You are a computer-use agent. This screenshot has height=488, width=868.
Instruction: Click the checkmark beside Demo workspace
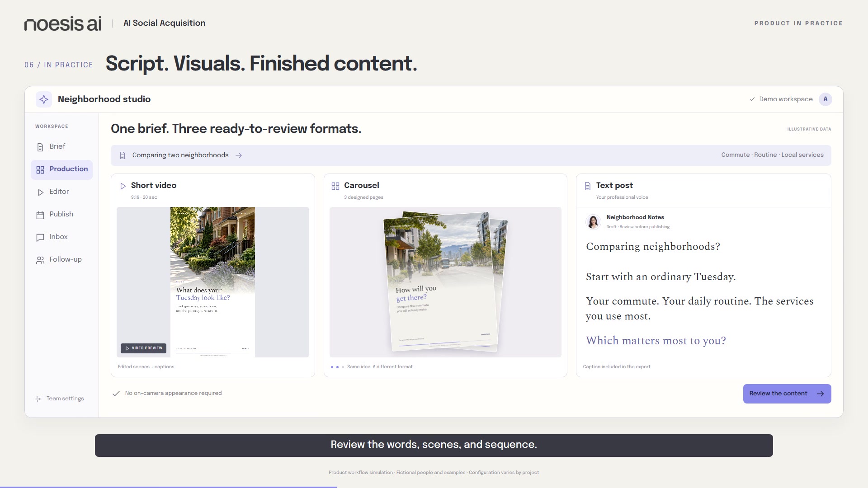tap(752, 99)
